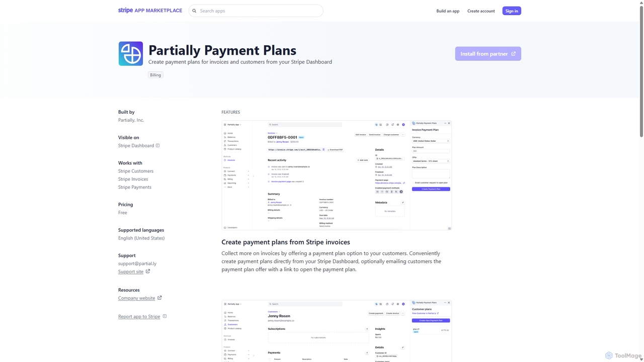Click the Free pricing text
Screen dimensions: 644x362
coord(123,213)
